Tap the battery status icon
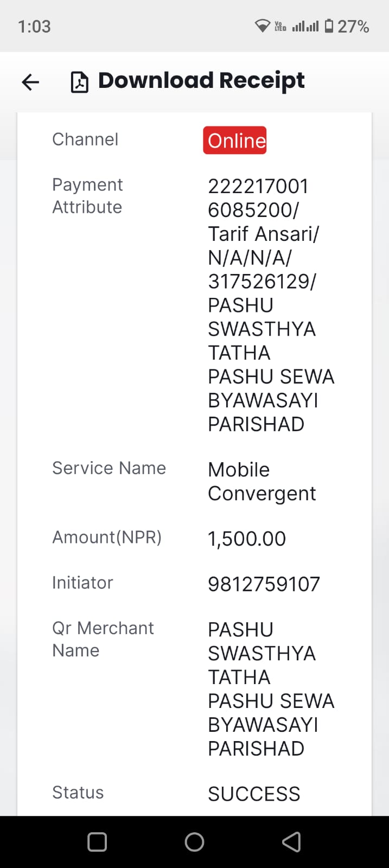The width and height of the screenshot is (389, 868). click(x=329, y=26)
